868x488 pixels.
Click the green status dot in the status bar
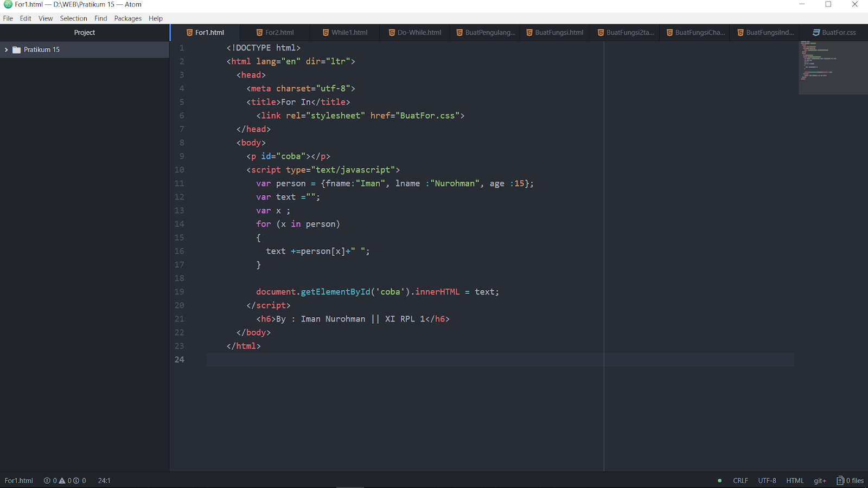[719, 480]
